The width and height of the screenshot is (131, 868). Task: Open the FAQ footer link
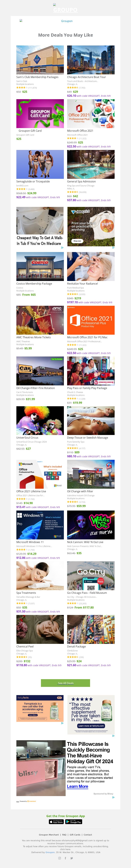[64, 835]
